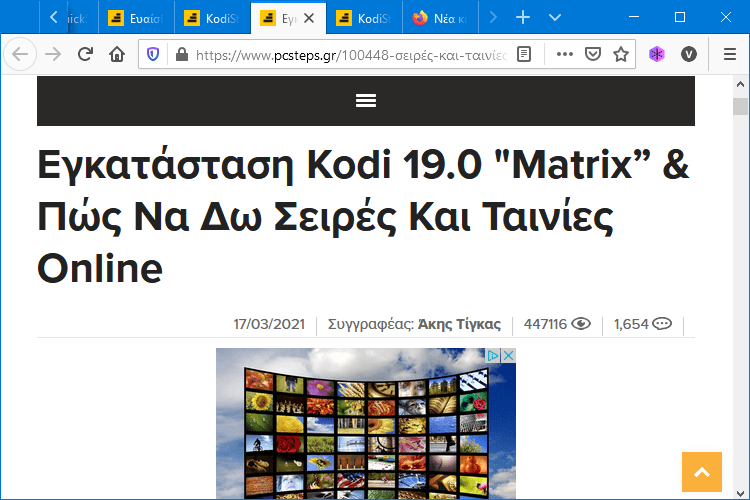Click the photo wall ad image
750x500 pixels.
click(366, 424)
